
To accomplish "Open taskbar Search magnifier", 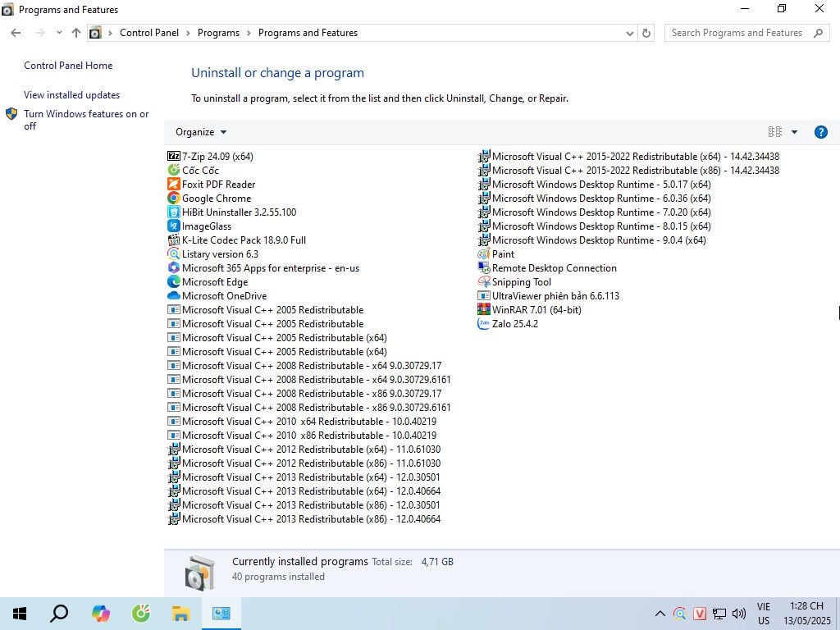I will coord(59,614).
